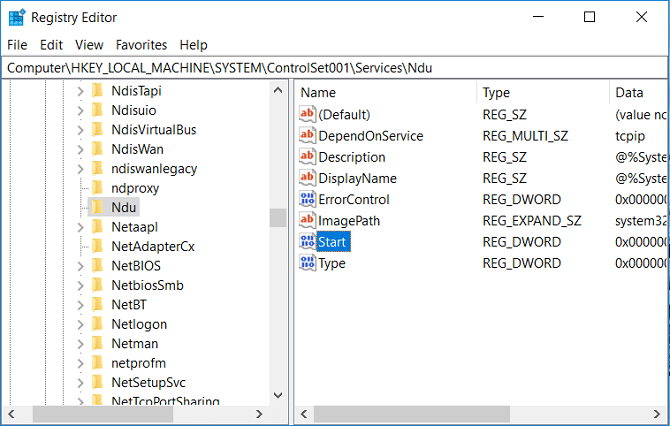Viewport: 670px width, 426px height.
Task: Select the DependOnService value name
Action: coord(371,136)
